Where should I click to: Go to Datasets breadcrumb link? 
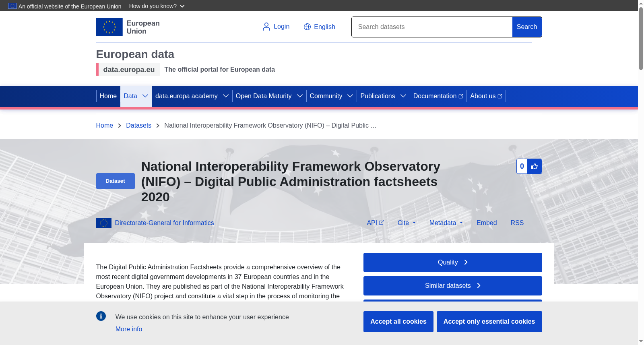(139, 125)
